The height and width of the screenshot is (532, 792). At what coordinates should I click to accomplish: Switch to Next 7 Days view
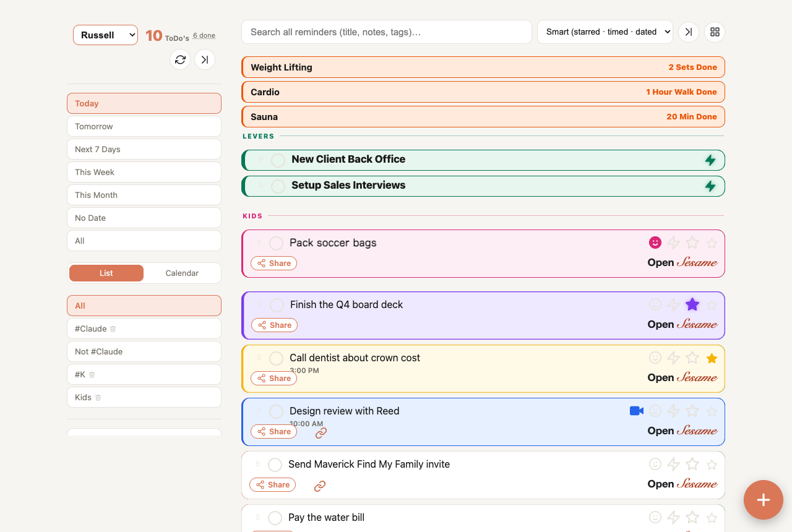[144, 149]
